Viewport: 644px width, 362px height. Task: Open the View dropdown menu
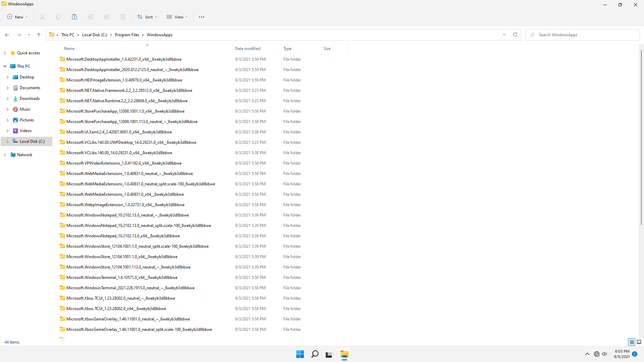(177, 17)
